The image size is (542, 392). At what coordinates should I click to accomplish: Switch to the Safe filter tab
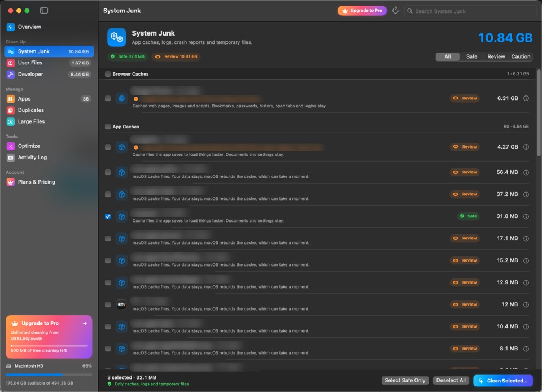(471, 56)
